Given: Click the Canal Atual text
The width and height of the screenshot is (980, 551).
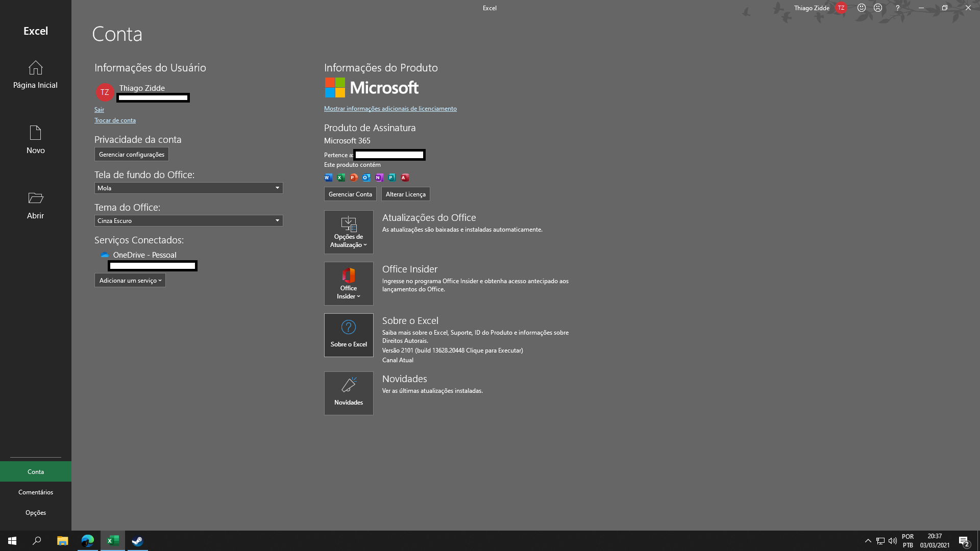Looking at the screenshot, I should coord(398,360).
